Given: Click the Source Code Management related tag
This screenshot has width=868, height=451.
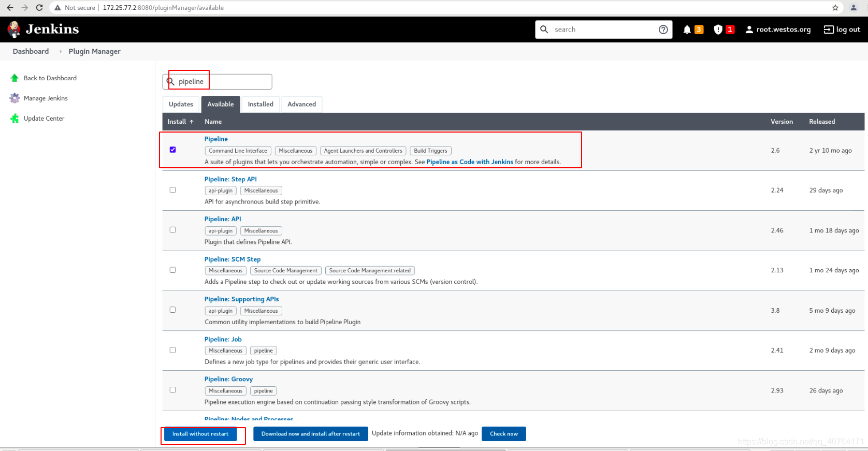Looking at the screenshot, I should point(370,271).
